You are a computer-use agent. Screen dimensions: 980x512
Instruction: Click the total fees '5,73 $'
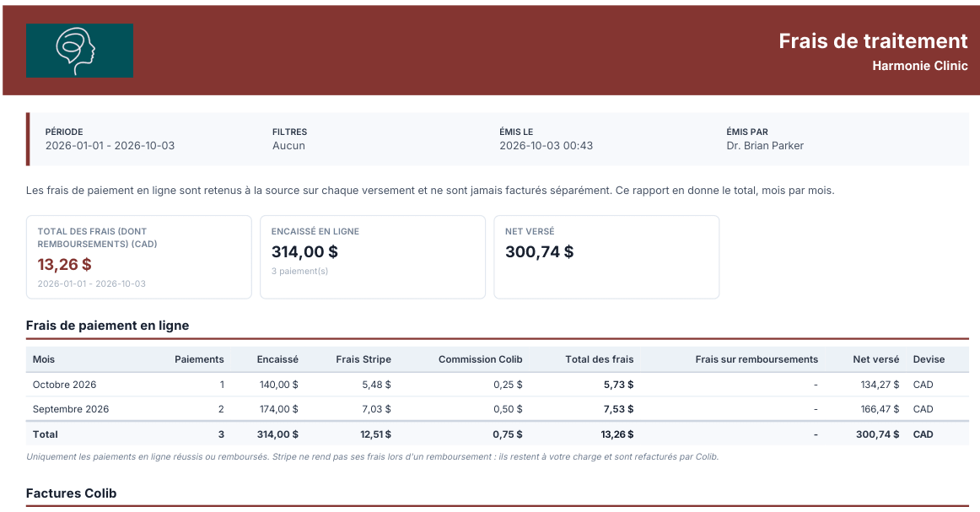pyautogui.click(x=618, y=385)
